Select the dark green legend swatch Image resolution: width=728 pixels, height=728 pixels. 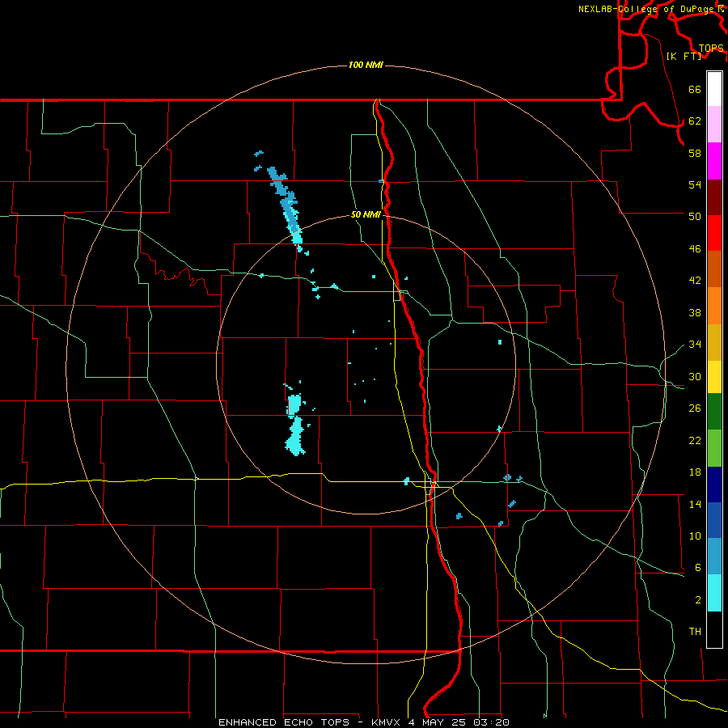pyautogui.click(x=714, y=412)
